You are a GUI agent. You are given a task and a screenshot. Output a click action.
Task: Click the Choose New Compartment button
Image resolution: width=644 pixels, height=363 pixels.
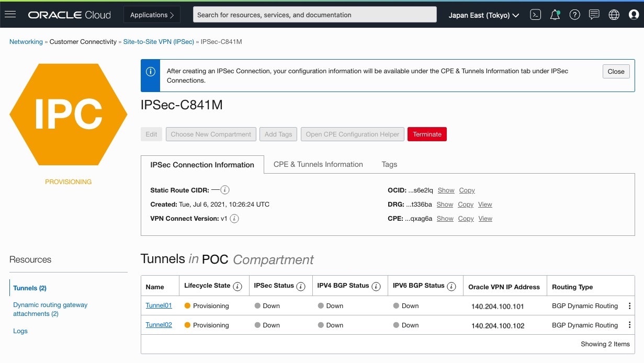tap(211, 134)
